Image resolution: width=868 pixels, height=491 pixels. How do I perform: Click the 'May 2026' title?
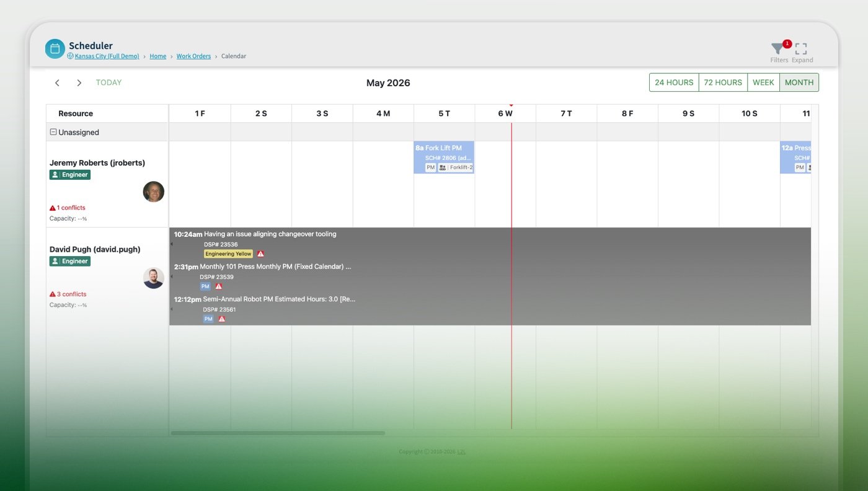pos(388,83)
